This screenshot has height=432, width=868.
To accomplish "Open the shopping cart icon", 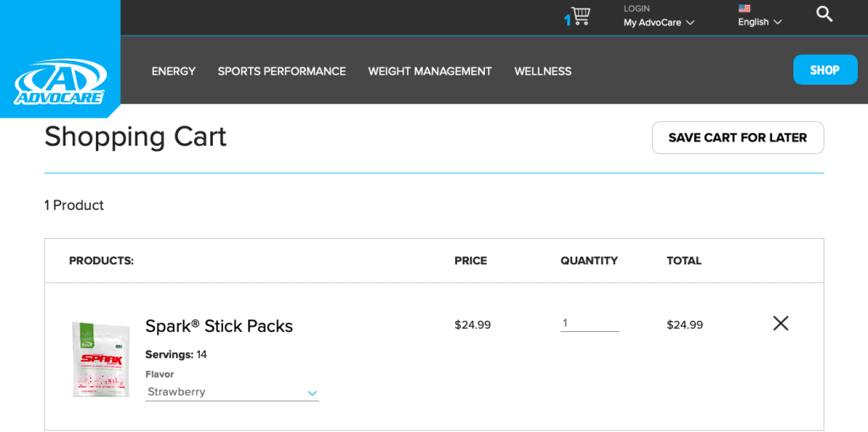I will click(581, 16).
